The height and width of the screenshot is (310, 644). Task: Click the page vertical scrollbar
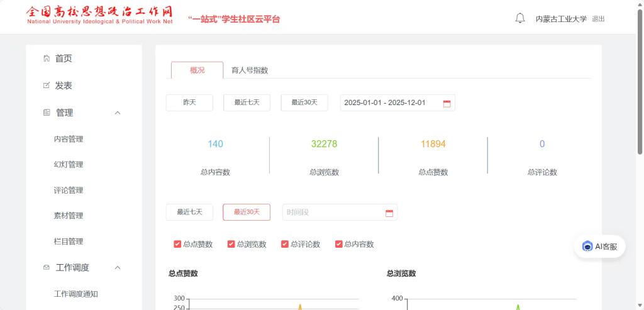click(640, 82)
